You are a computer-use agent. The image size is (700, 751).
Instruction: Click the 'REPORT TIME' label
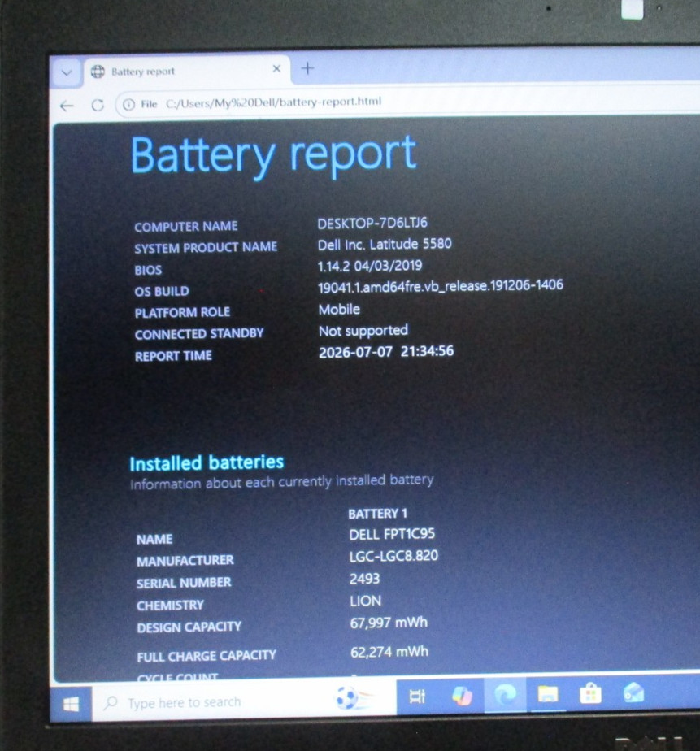point(173,356)
